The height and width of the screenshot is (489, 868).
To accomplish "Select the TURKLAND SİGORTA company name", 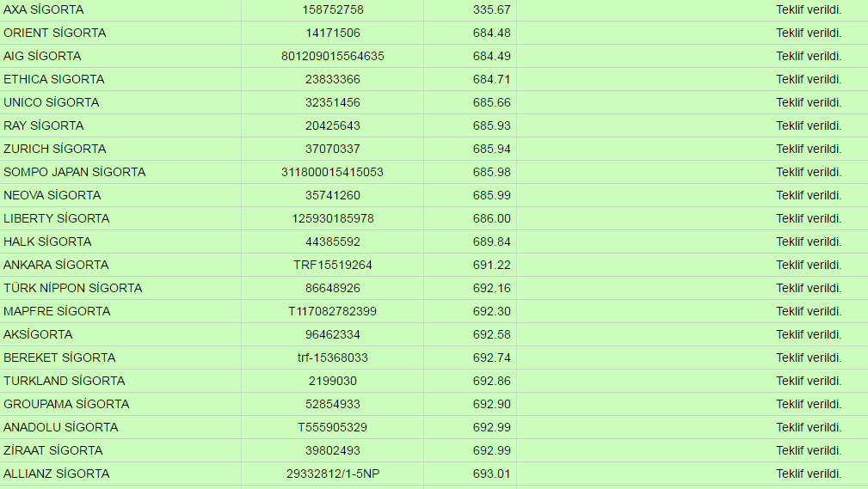I will 65,381.
